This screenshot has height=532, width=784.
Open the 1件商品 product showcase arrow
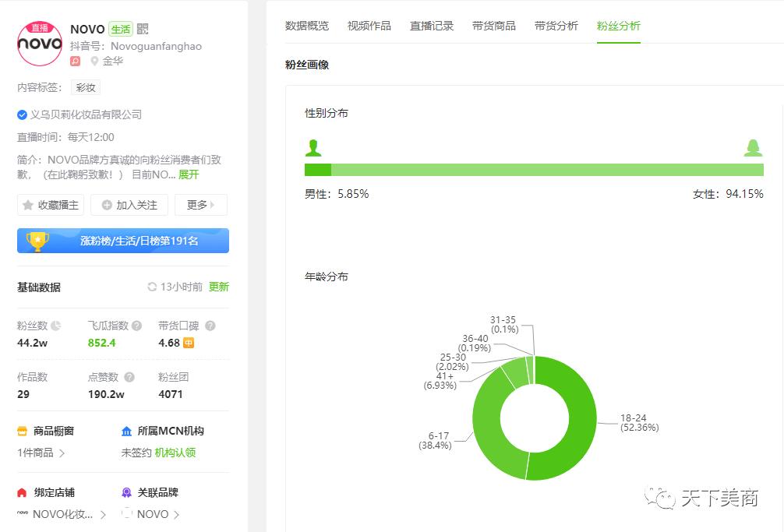pyautogui.click(x=62, y=453)
